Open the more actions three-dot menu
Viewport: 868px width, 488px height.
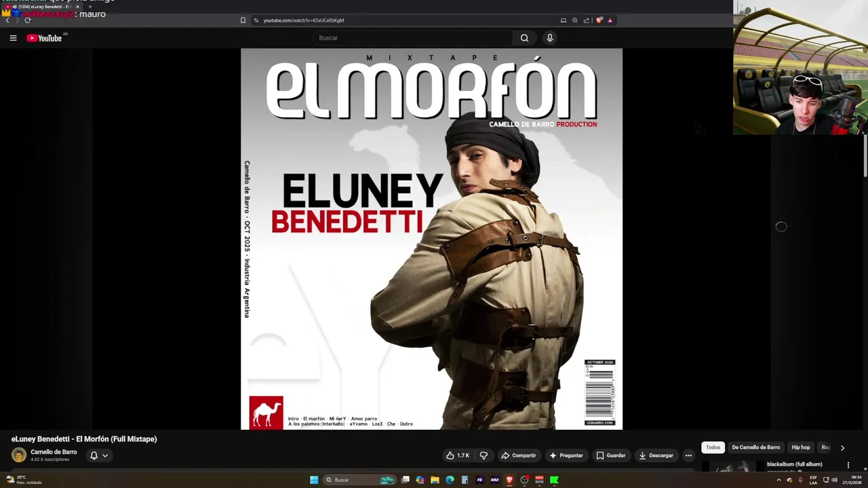point(688,455)
